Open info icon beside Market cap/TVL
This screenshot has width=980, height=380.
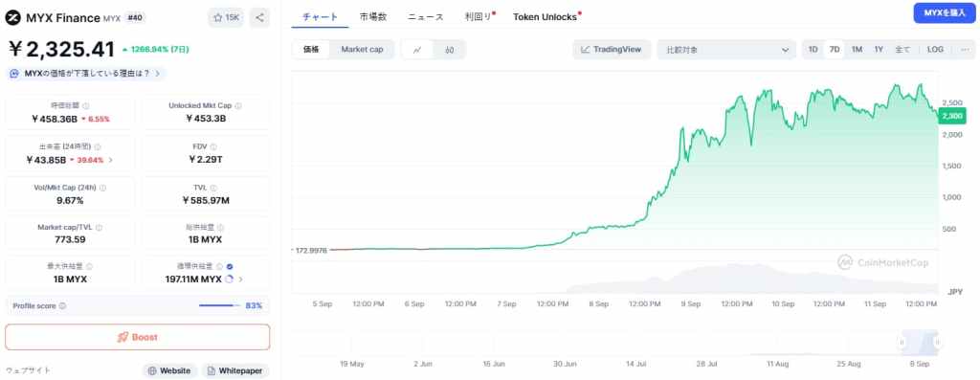[x=99, y=228]
